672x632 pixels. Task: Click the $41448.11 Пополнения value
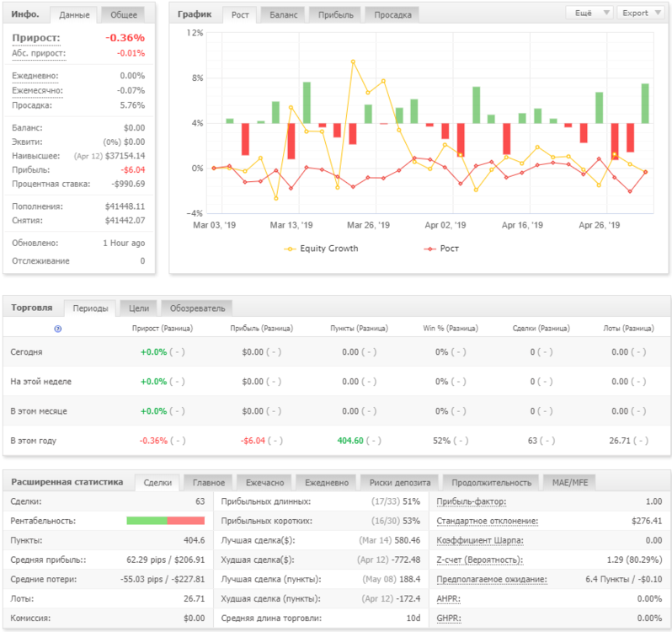(125, 206)
